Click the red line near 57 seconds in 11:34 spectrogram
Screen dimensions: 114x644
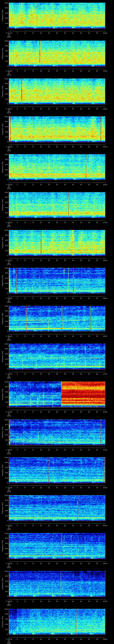(x=101, y=129)
